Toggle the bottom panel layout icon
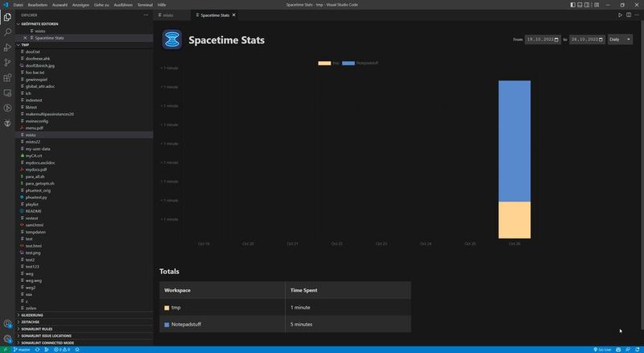 pos(580,5)
